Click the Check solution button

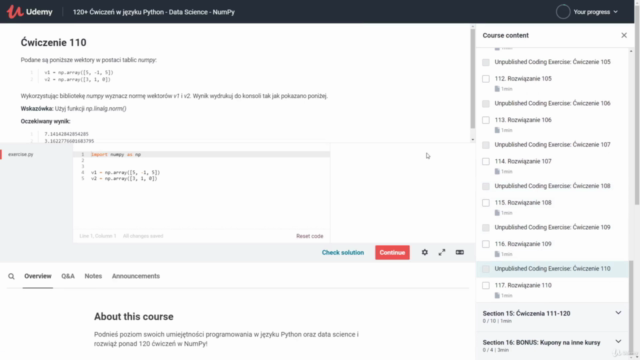(342, 252)
